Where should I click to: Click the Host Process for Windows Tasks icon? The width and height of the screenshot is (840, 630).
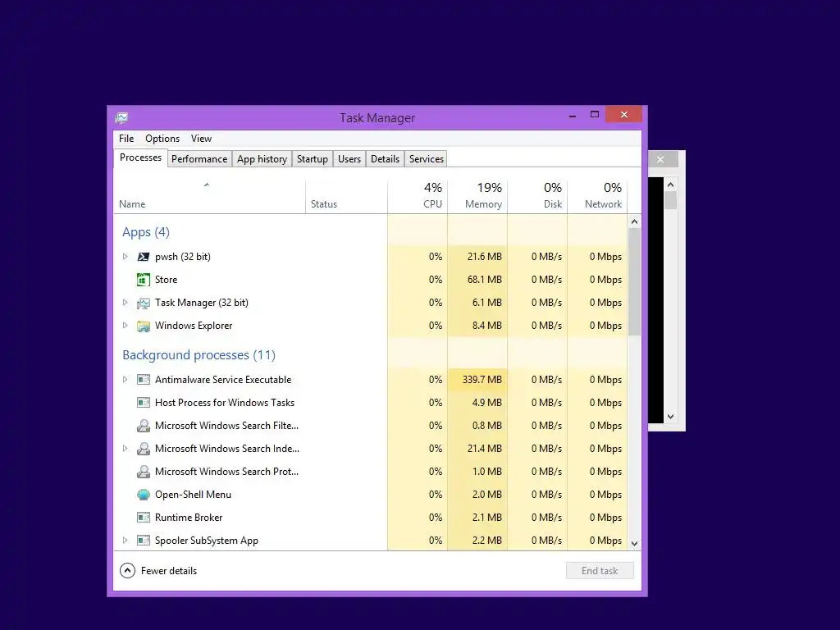pos(143,403)
